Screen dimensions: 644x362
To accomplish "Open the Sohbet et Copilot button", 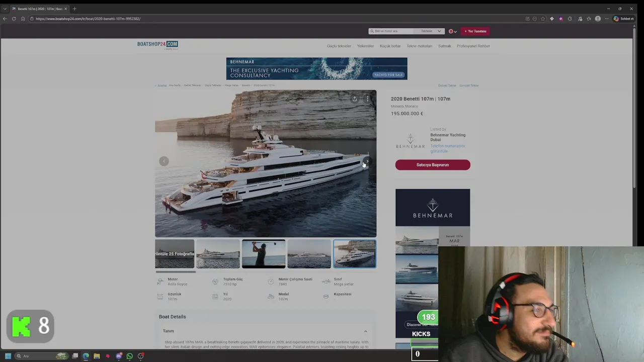I will tap(624, 19).
